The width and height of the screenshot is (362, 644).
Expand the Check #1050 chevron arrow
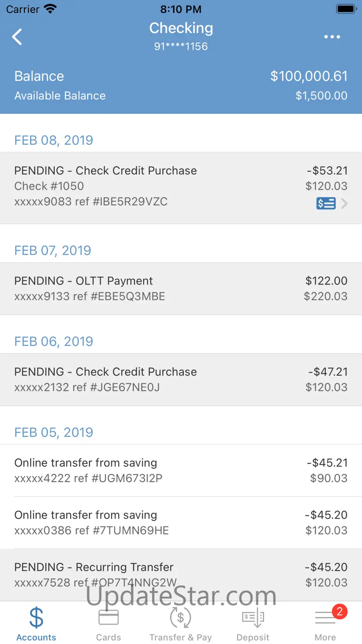tap(344, 203)
